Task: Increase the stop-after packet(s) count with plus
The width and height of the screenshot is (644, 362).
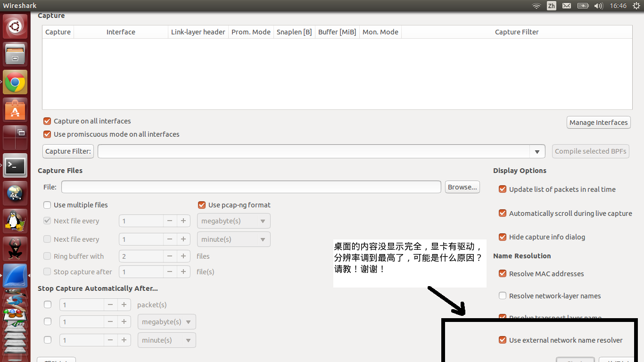Action: coord(124,305)
